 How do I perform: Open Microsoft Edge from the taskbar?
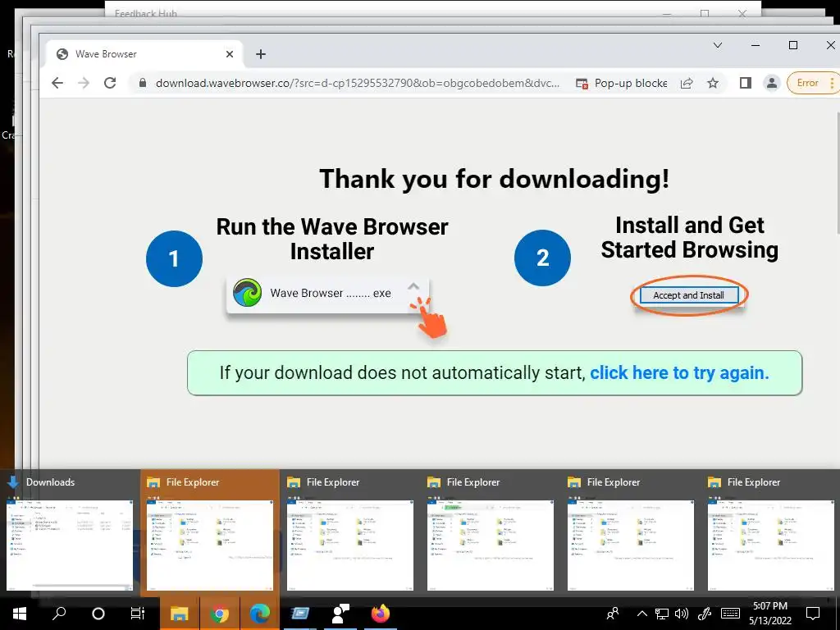point(260,614)
